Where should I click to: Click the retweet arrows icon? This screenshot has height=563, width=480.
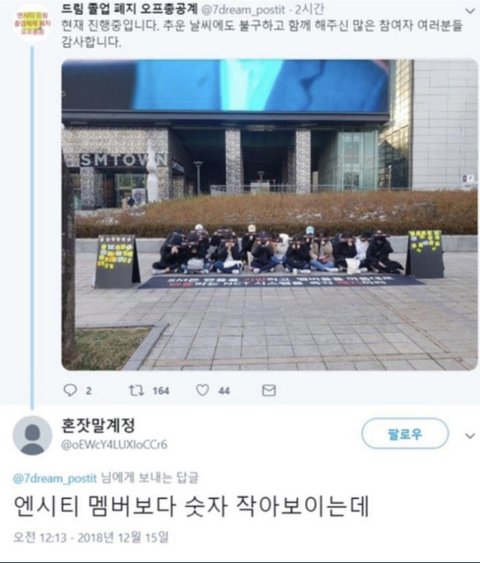pyautogui.click(x=136, y=390)
